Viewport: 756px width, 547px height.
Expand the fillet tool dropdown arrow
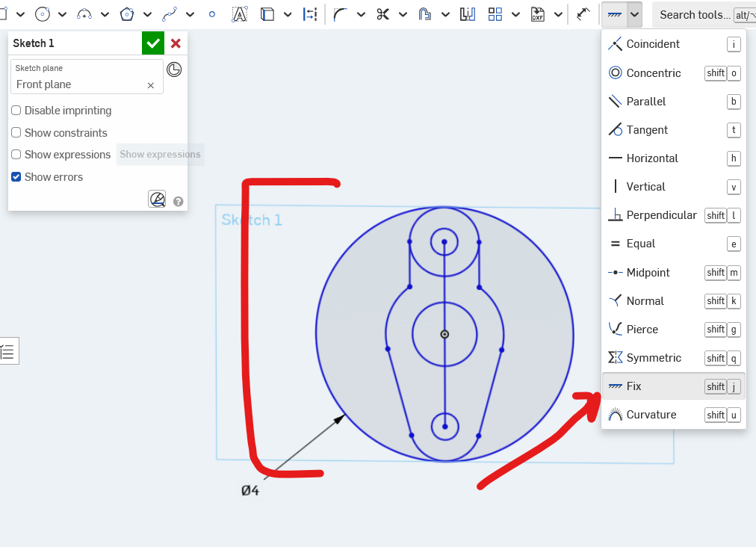[361, 14]
